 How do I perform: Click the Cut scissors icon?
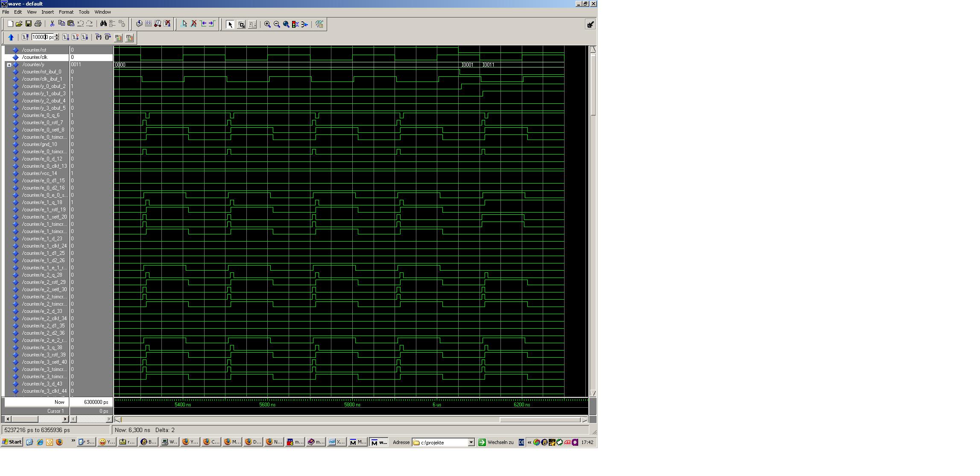click(x=52, y=24)
